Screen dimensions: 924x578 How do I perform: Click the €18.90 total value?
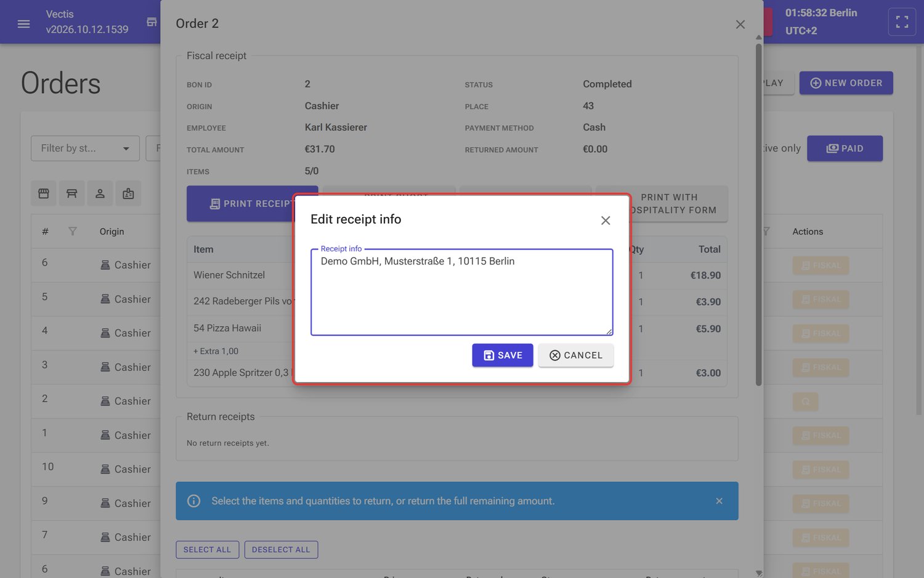[705, 275]
